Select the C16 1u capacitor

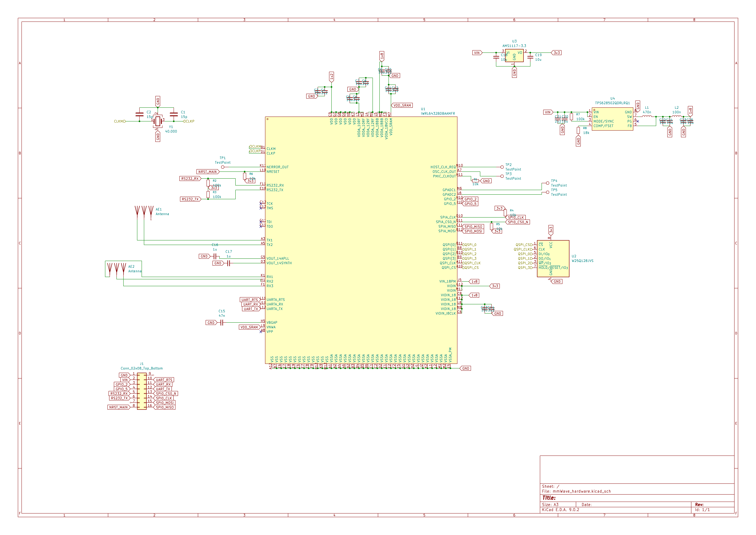point(215,256)
